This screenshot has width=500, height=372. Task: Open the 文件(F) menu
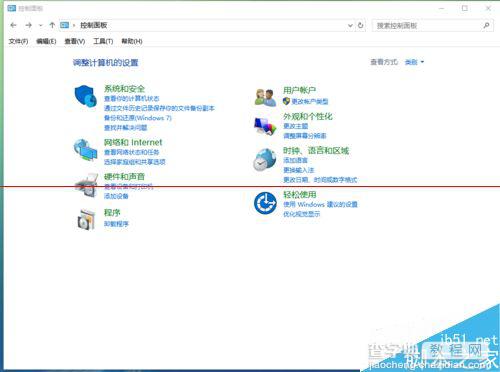pos(18,41)
